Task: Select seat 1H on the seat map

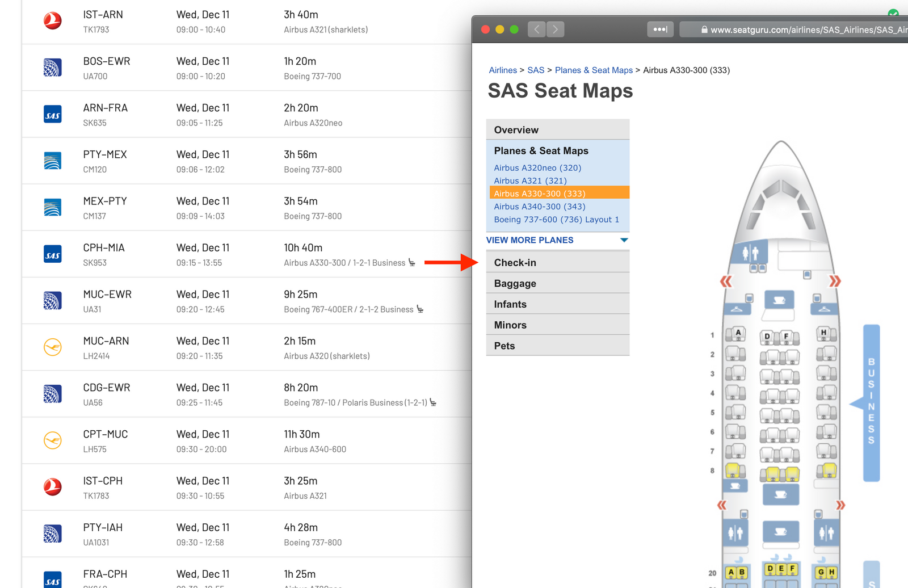Action: pyautogui.click(x=824, y=334)
